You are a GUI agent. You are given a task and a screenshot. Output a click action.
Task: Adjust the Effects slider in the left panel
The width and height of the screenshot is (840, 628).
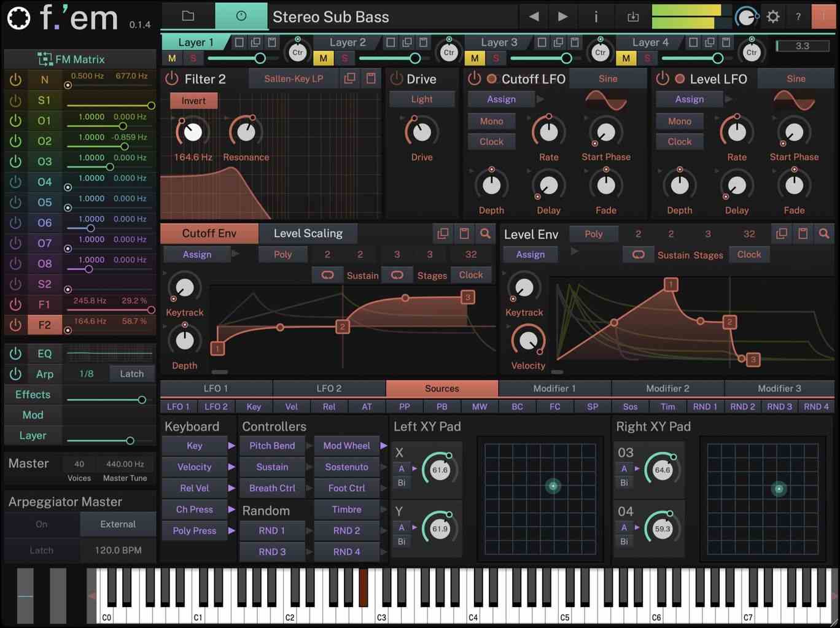pyautogui.click(x=141, y=400)
